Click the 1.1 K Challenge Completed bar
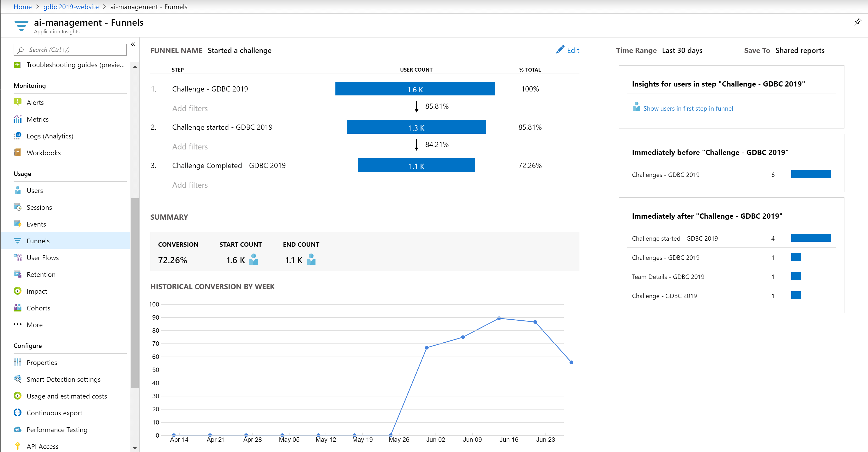The image size is (868, 452). pyautogui.click(x=416, y=166)
